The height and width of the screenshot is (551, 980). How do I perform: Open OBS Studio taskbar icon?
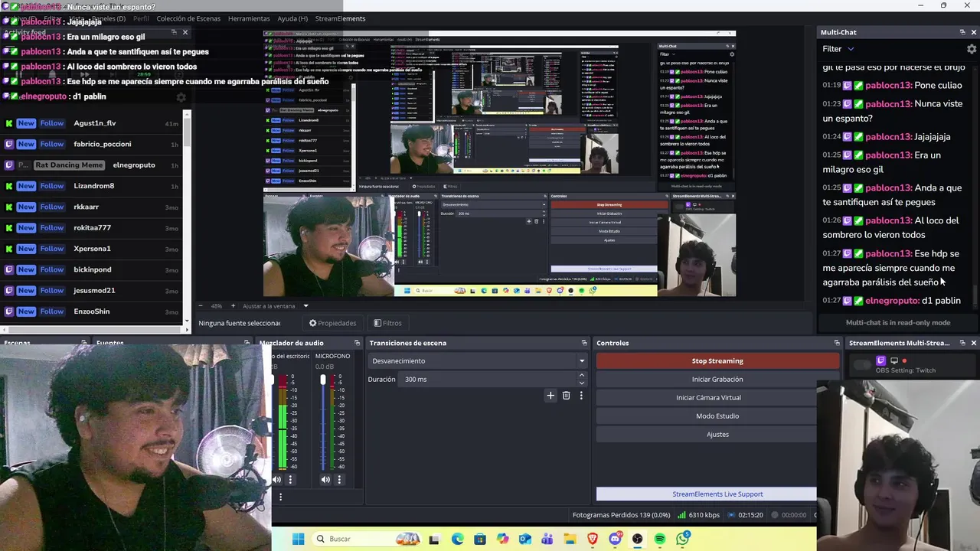pyautogui.click(x=637, y=539)
